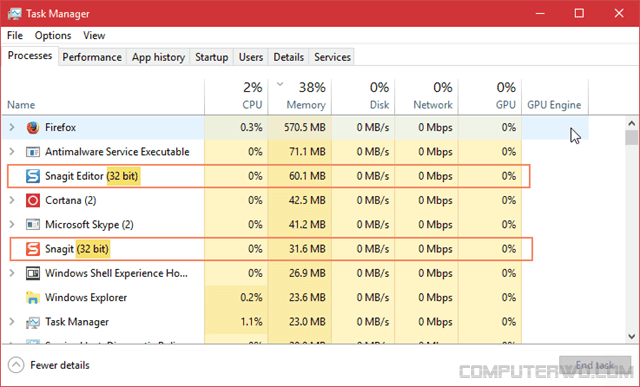
Task: Select the Antimalware Service Executable row name
Action: [x=117, y=152]
